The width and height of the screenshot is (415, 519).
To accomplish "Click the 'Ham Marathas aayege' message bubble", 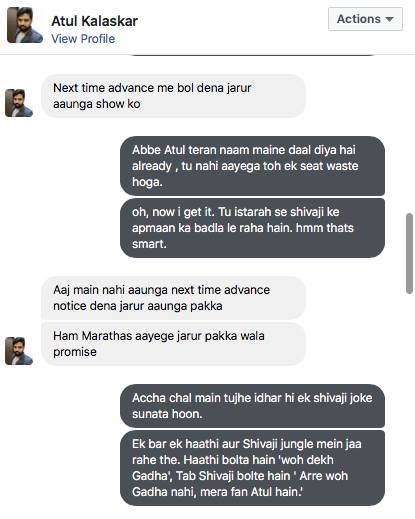I will coord(173,344).
